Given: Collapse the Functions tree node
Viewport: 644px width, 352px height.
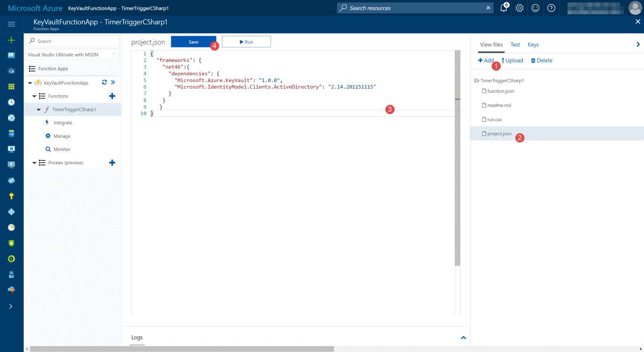Looking at the screenshot, I should (34, 96).
